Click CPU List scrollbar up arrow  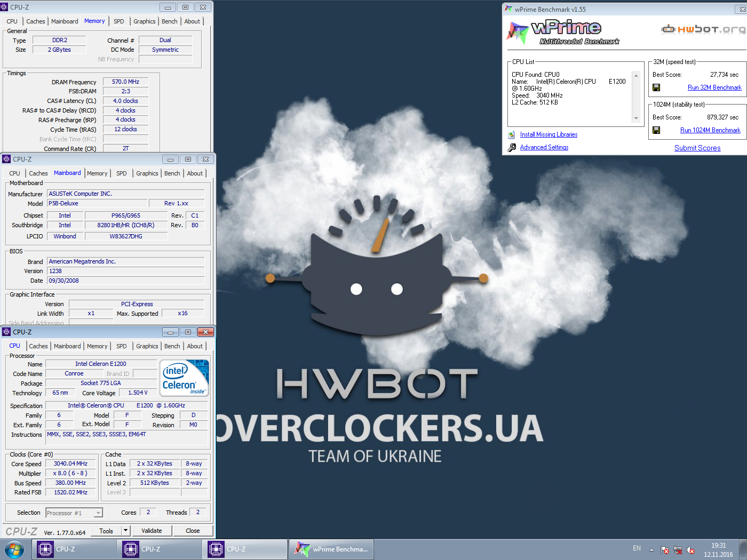[636, 76]
